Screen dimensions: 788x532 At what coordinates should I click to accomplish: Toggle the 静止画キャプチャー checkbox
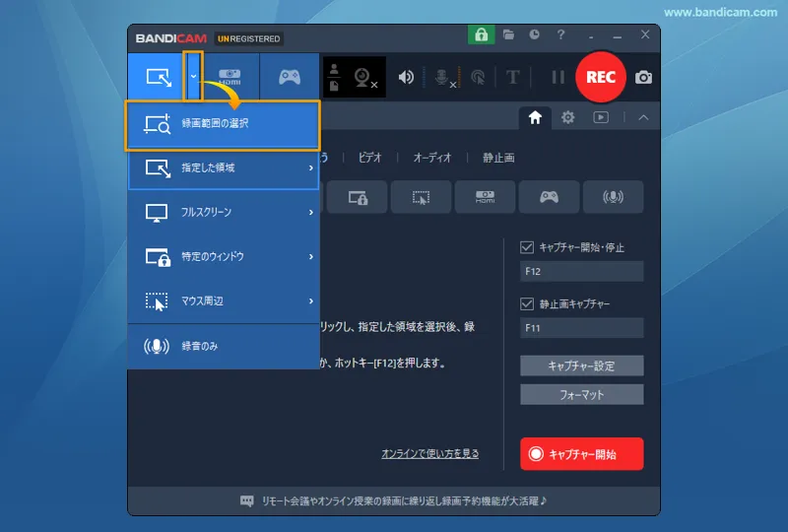click(527, 303)
